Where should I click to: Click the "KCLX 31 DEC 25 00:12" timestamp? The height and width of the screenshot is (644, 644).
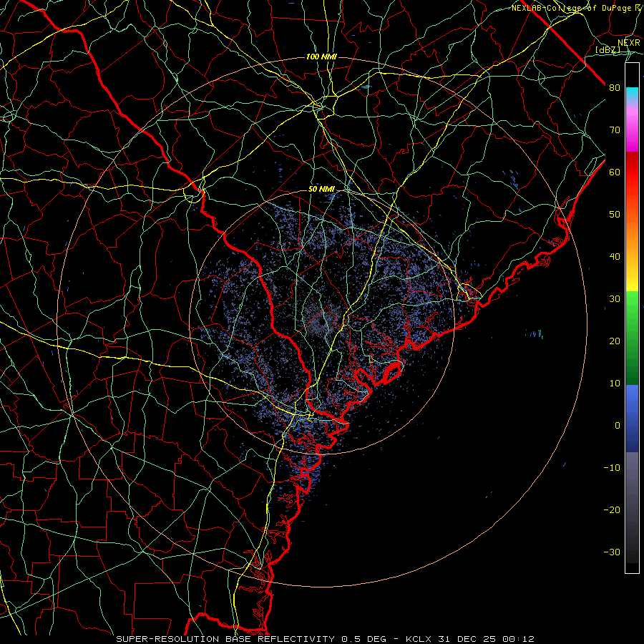(470, 639)
